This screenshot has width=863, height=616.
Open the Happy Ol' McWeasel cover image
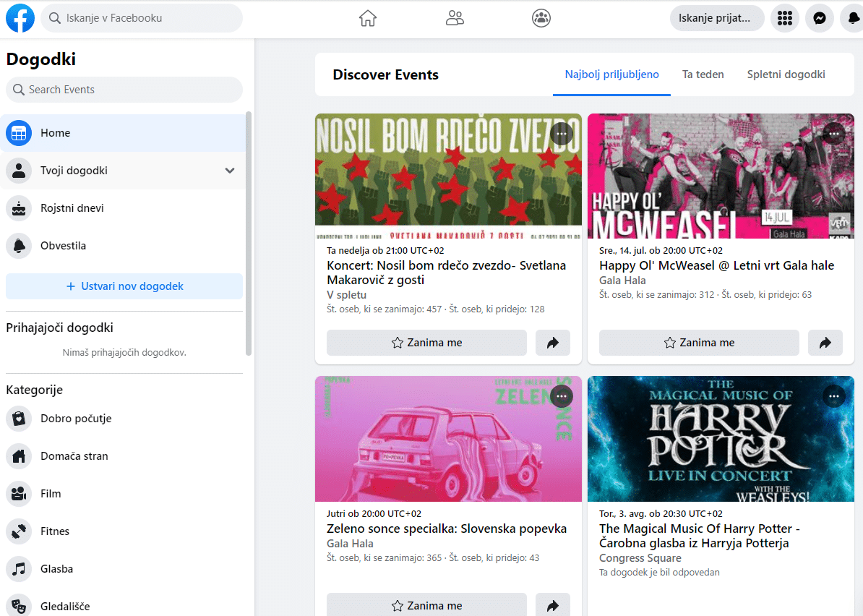coord(721,176)
